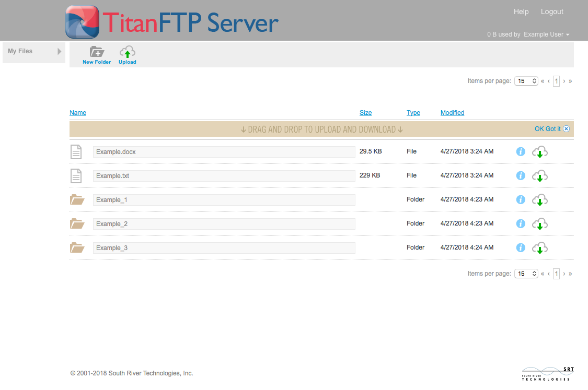This screenshot has height=390, width=588.
Task: Go to previous page in bottom pager
Action: (x=549, y=274)
